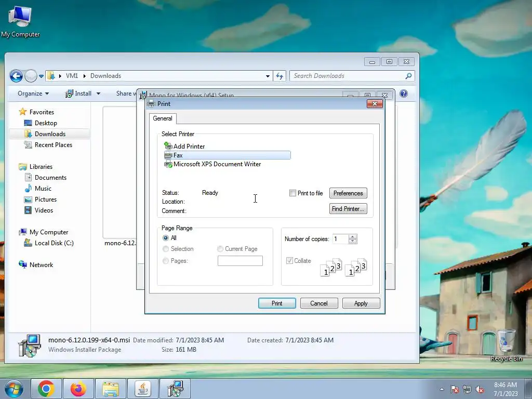The image size is (532, 399).
Task: Select the Selection page range radio
Action: pos(166,249)
